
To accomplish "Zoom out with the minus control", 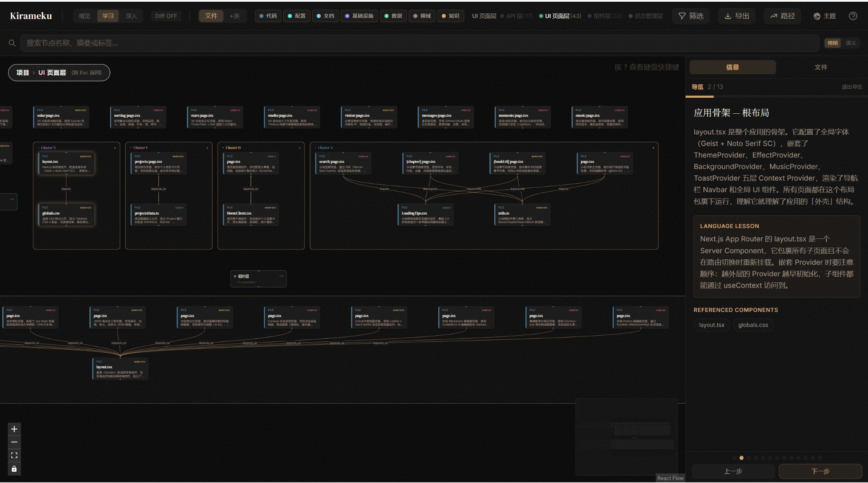I will click(x=14, y=442).
